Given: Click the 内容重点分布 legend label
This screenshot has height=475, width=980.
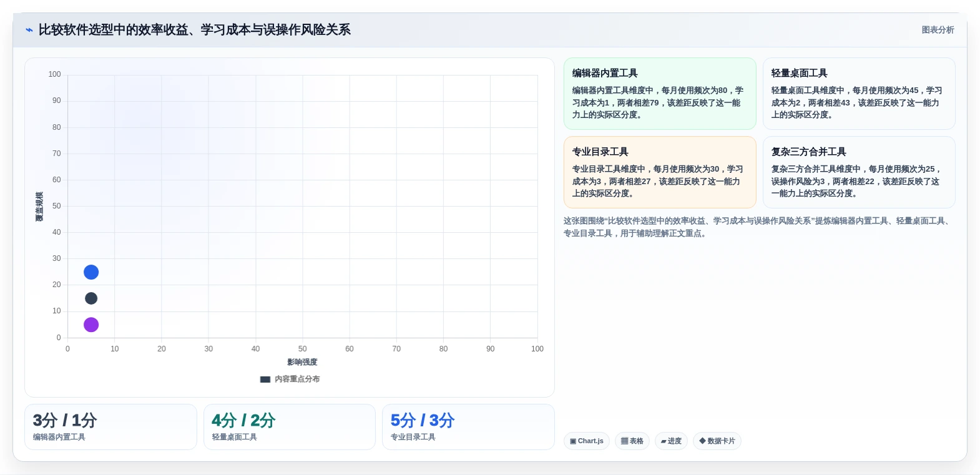Looking at the screenshot, I should tap(297, 380).
